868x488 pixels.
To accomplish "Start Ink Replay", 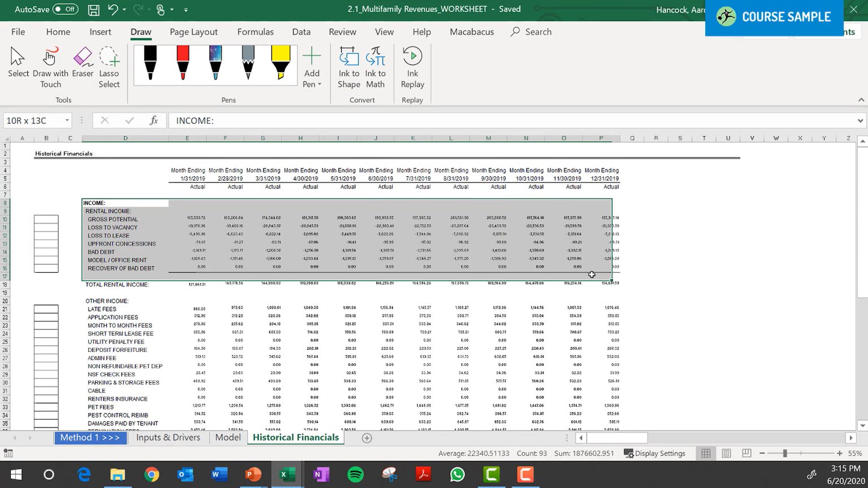I will pos(413,68).
